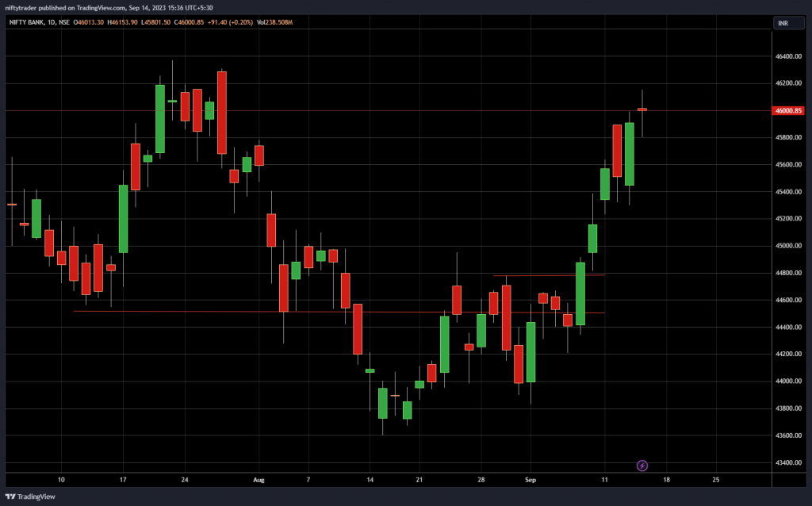The width and height of the screenshot is (812, 506).
Task: Select the low value L45801.50
Action: click(x=156, y=22)
